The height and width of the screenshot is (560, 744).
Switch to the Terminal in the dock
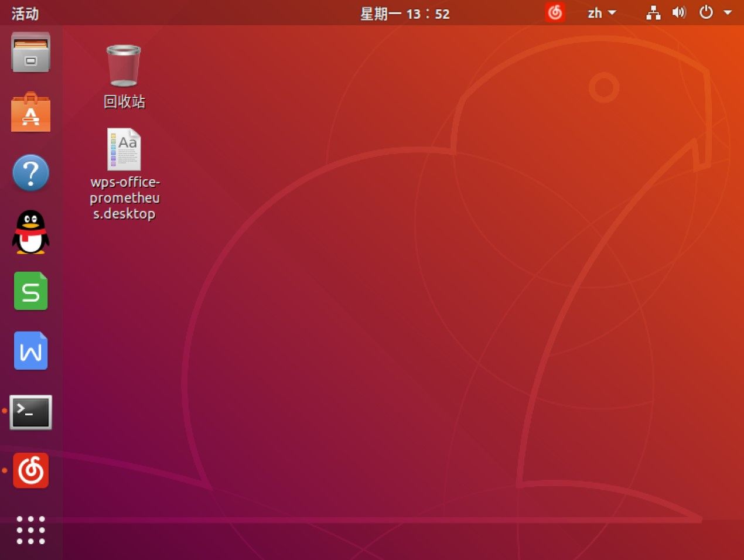click(30, 412)
